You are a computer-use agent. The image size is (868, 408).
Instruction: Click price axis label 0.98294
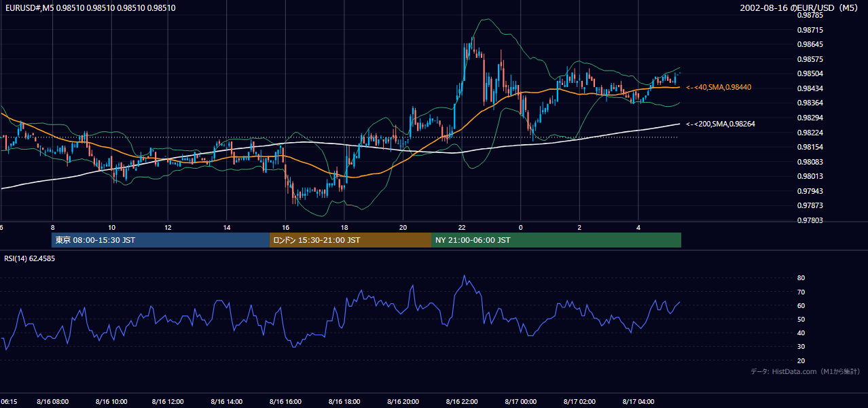coord(810,118)
